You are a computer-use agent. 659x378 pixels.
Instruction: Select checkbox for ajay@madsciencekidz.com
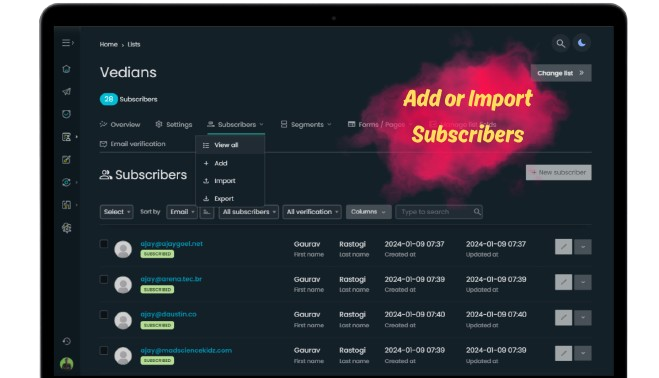[104, 350]
